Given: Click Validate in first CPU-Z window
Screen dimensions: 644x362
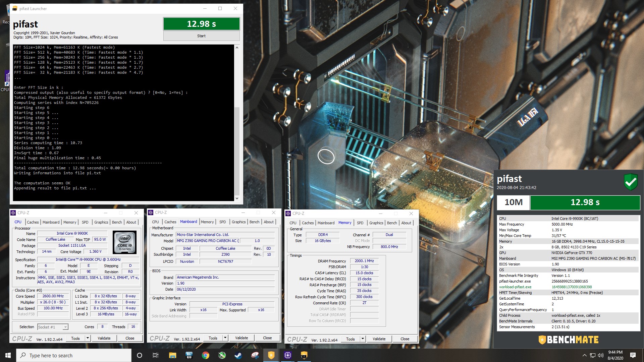Looking at the screenshot, I should tap(104, 339).
